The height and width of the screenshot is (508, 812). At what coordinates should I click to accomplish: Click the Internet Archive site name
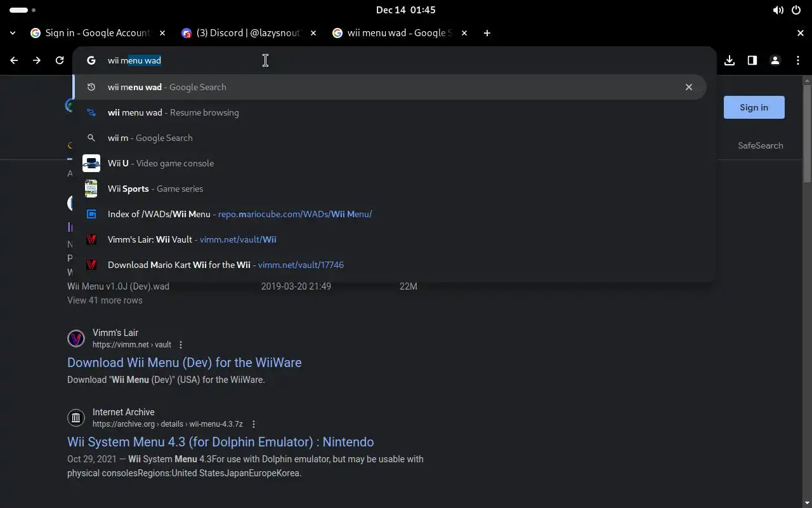point(123,412)
